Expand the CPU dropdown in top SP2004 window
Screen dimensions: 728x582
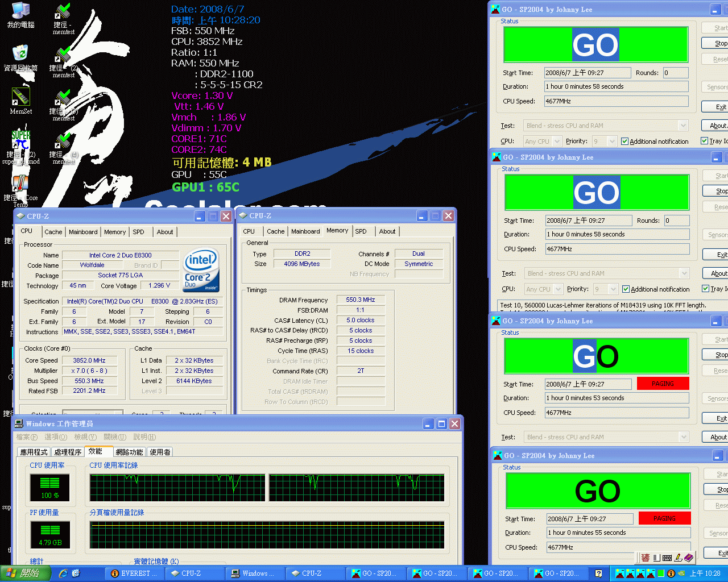coord(557,141)
